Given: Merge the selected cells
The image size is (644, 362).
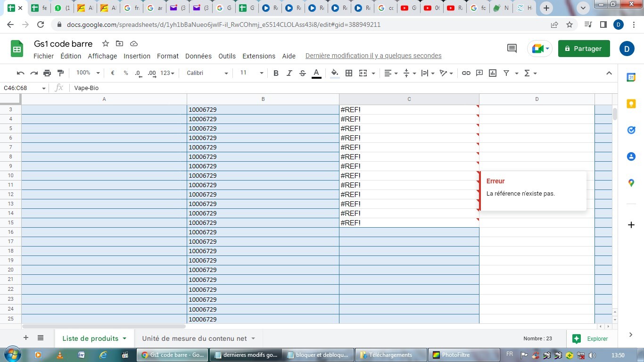Looking at the screenshot, I should 363,73.
